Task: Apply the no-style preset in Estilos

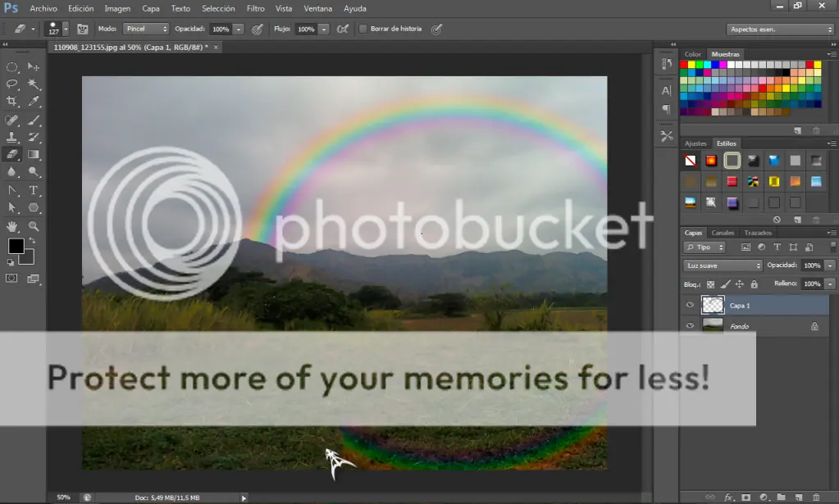Action: click(x=691, y=161)
